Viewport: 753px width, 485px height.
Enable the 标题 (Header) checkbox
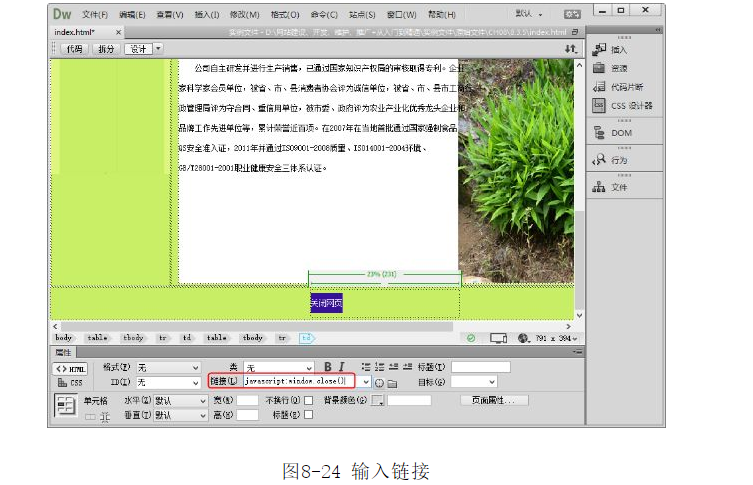[x=309, y=415]
